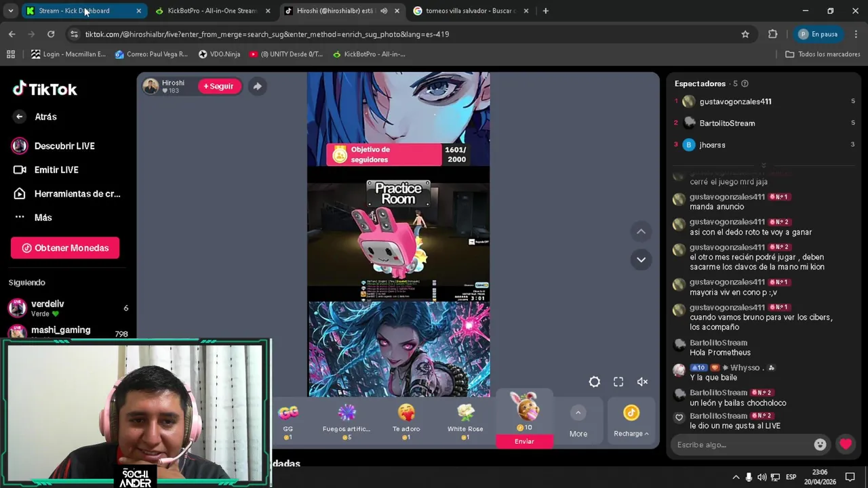
Task: Open the emoji picker in chat
Action: click(820, 445)
